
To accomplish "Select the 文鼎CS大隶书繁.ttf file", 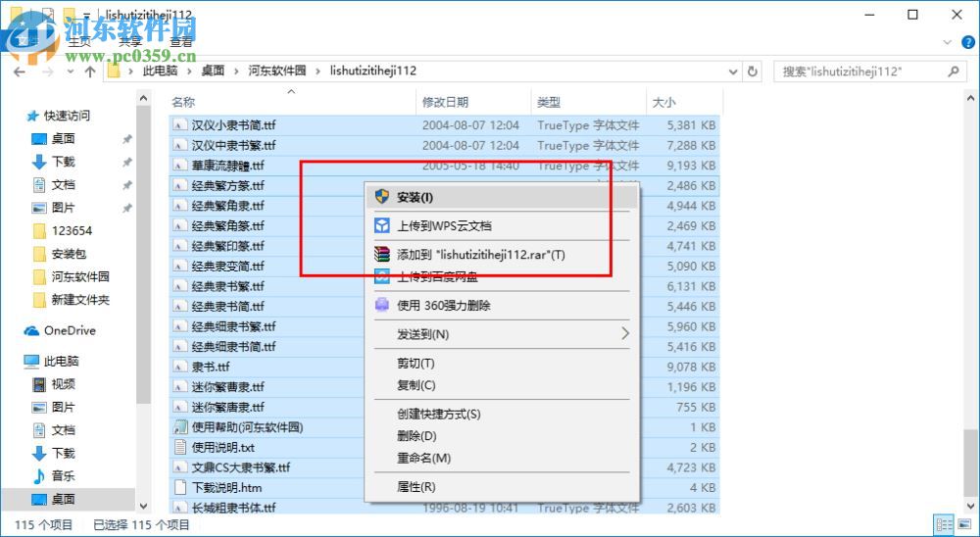I will (241, 467).
